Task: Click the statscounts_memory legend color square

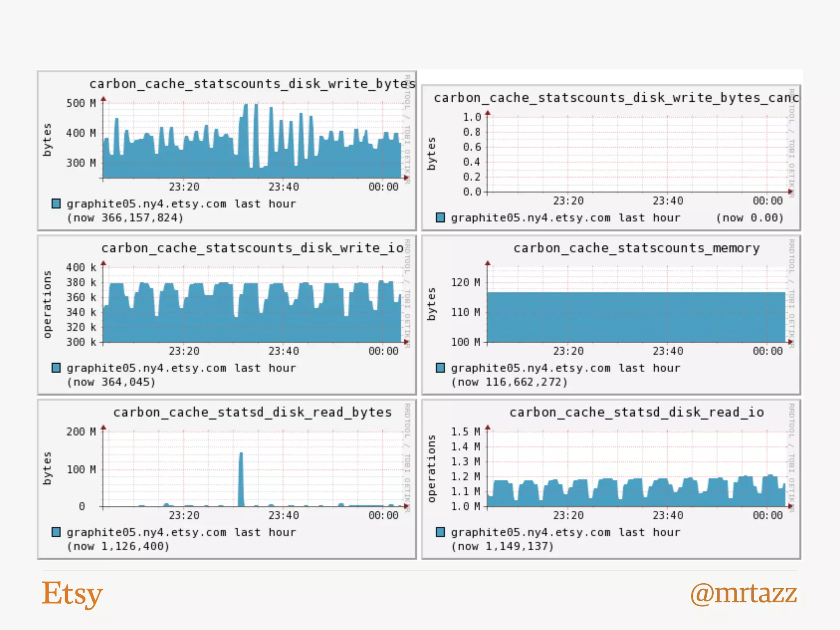Action: [x=441, y=367]
